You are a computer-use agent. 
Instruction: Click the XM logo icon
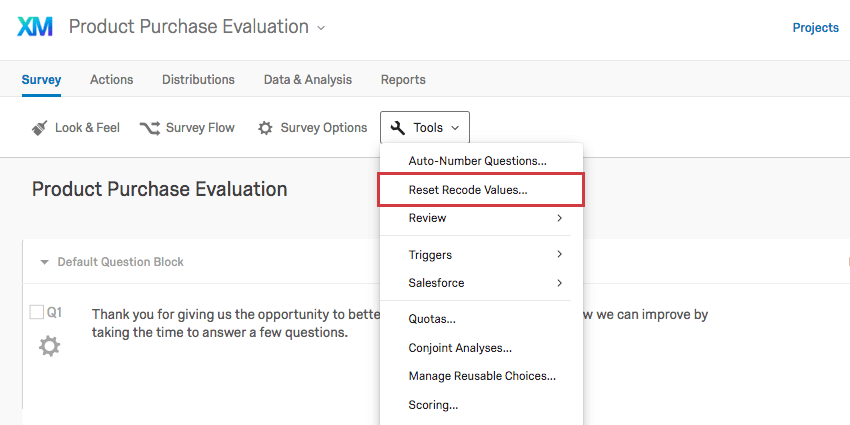coord(36,27)
